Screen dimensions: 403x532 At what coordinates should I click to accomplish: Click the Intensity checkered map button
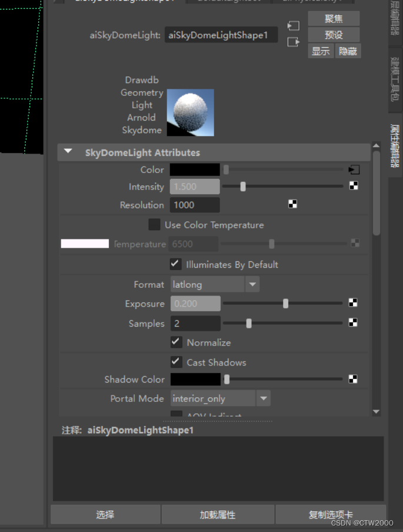(354, 185)
